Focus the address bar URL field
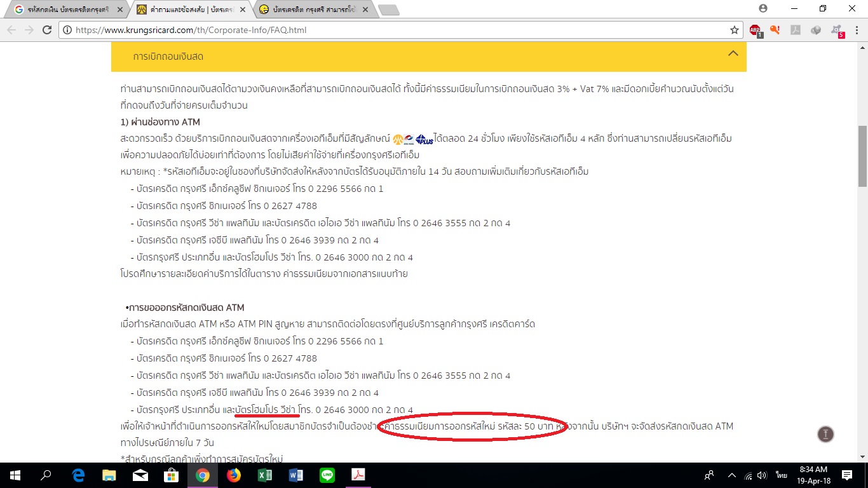Screen dimensions: 868x488 [400, 30]
